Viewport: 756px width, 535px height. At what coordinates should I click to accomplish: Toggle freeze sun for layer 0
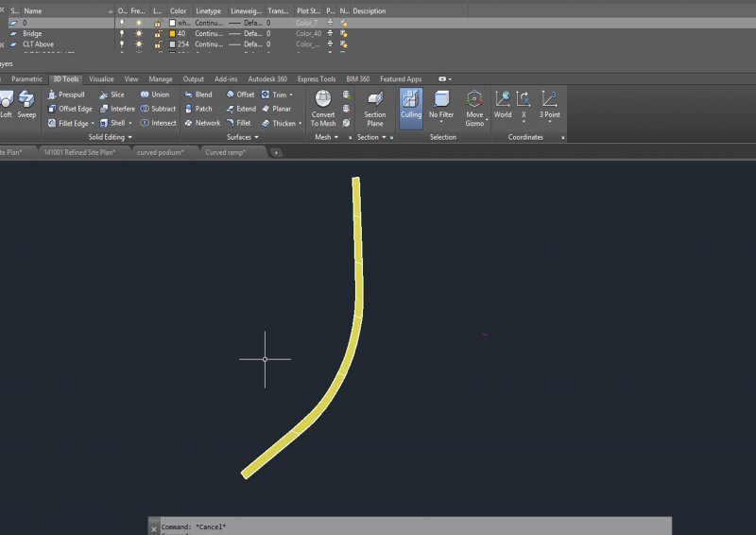139,23
